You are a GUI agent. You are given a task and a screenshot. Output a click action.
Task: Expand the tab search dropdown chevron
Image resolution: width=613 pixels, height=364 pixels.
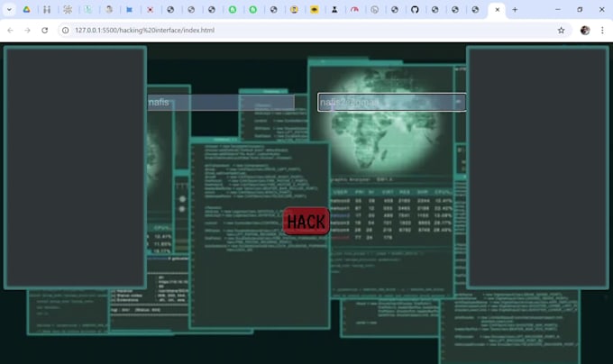click(x=9, y=9)
